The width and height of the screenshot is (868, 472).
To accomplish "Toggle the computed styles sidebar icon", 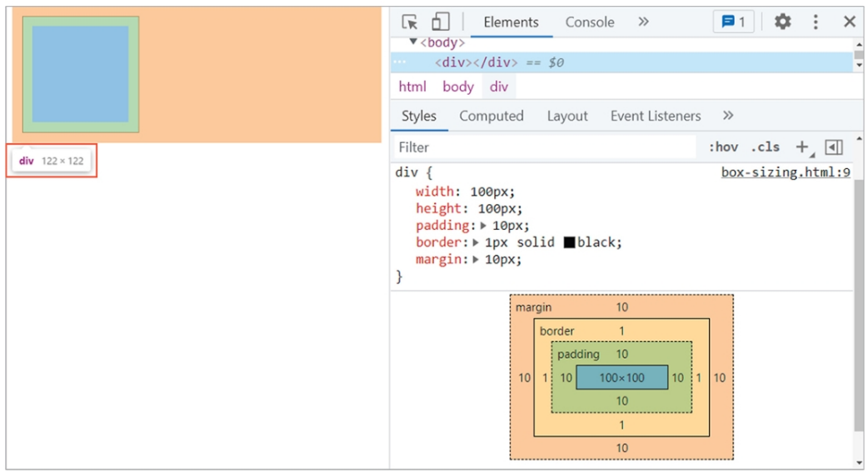I will pyautogui.click(x=834, y=147).
